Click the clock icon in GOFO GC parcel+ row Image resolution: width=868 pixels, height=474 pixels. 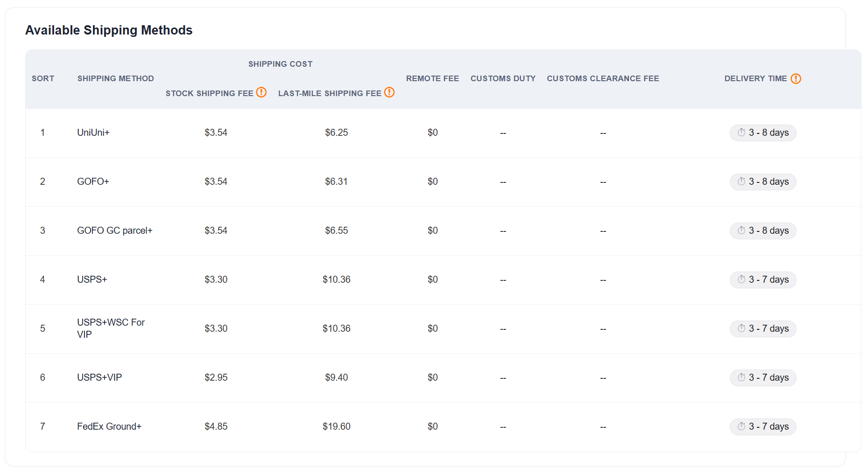tap(741, 230)
